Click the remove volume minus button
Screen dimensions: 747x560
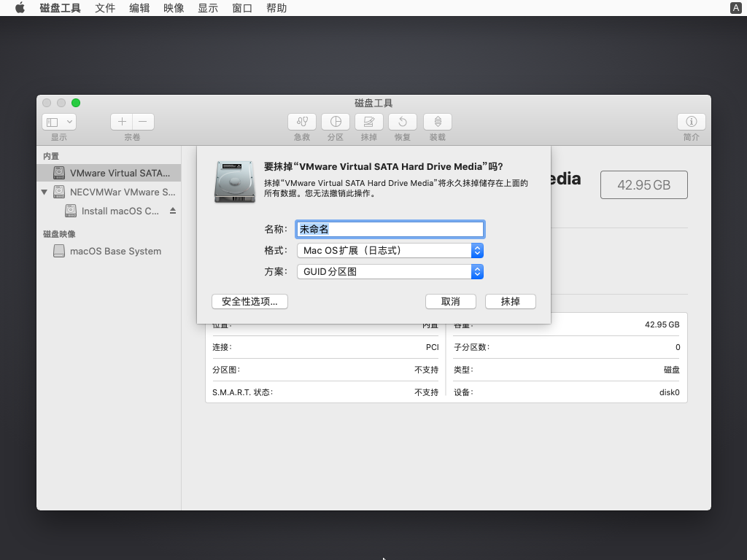point(143,122)
